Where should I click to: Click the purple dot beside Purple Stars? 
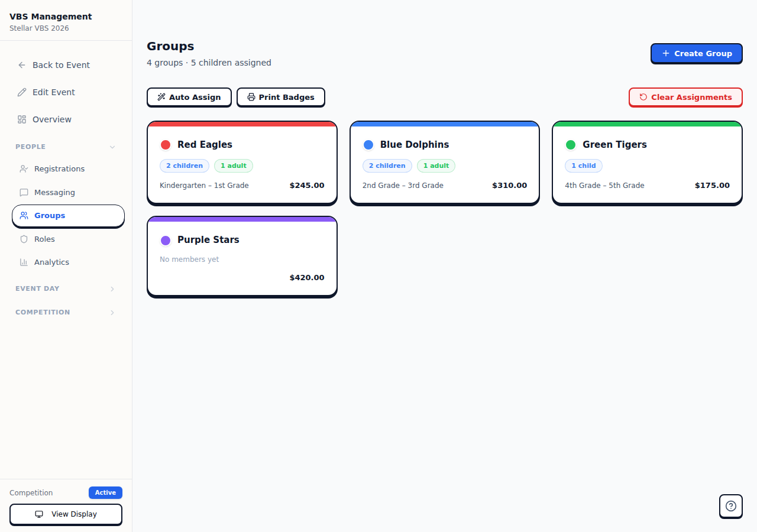click(166, 240)
